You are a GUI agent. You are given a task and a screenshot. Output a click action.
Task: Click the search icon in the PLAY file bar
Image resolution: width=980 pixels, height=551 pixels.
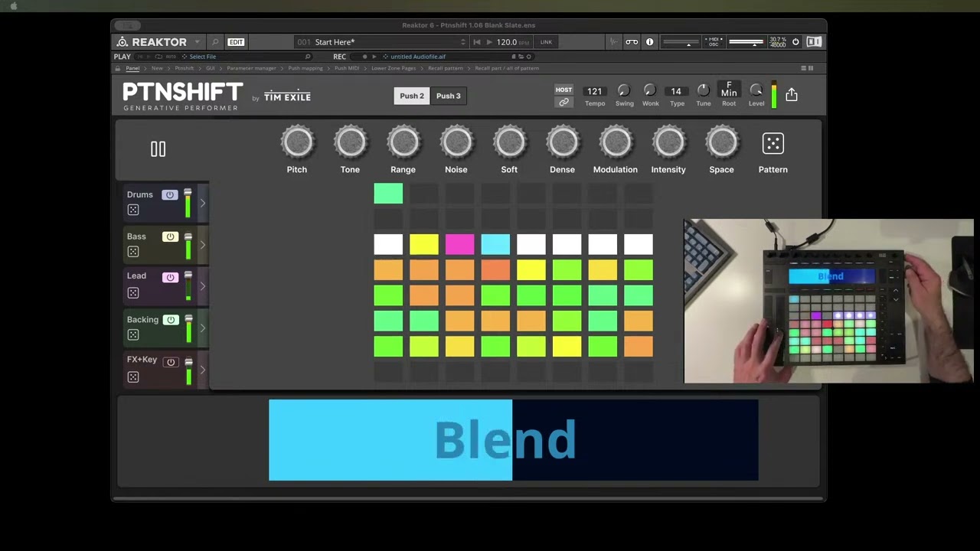point(308,57)
